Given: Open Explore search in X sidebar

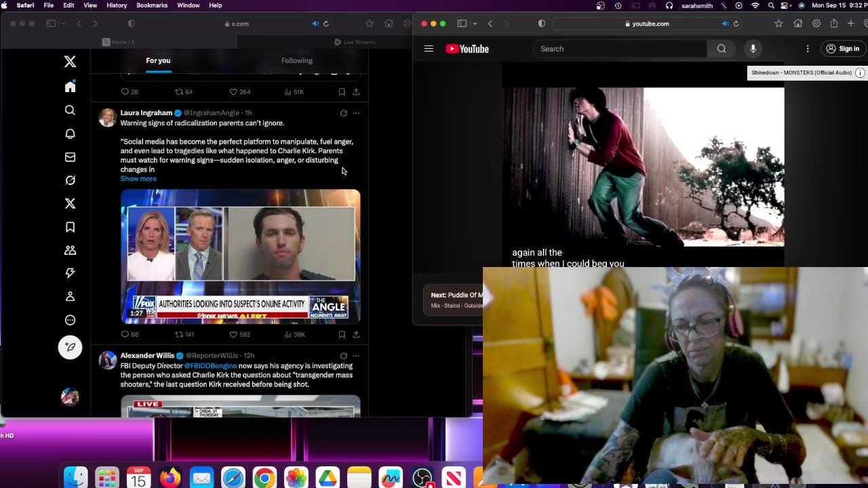Looking at the screenshot, I should click(70, 110).
